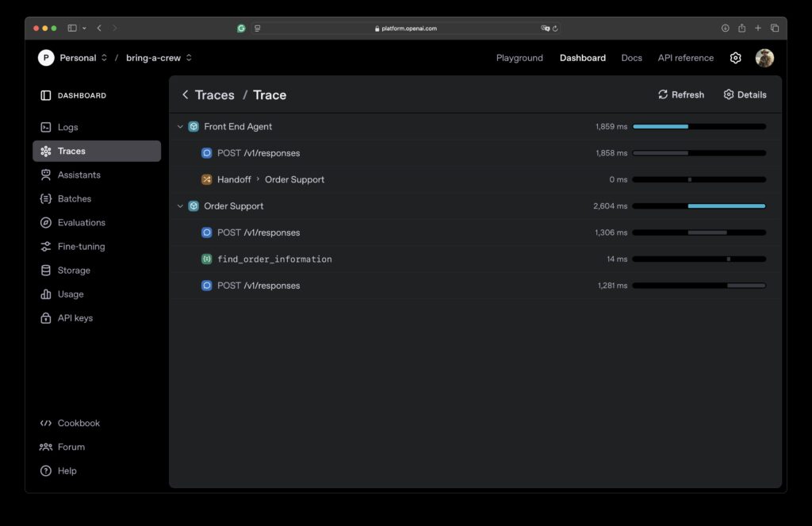Click the Logs terminal icon
812x526 pixels.
click(x=45, y=127)
